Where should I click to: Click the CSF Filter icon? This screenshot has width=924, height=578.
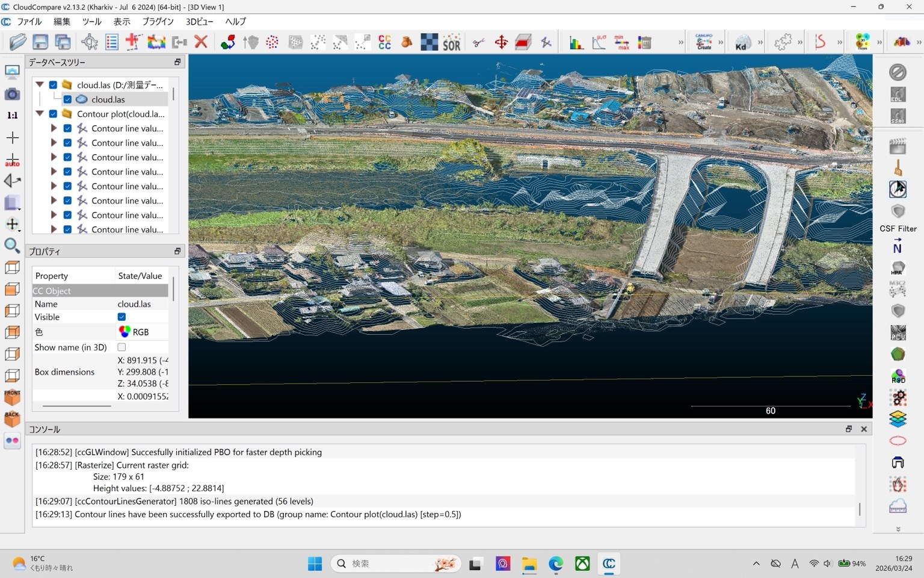pos(898,229)
